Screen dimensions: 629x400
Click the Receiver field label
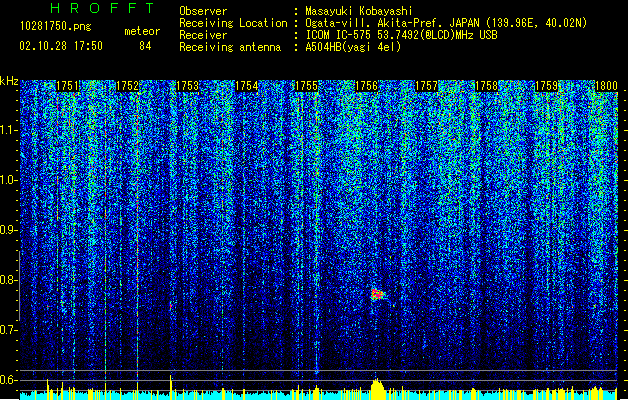(x=203, y=35)
